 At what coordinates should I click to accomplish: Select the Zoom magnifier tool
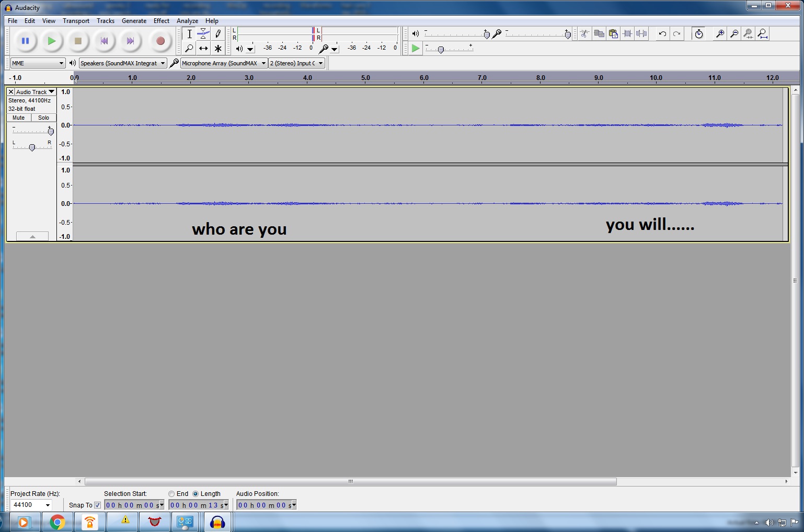pyautogui.click(x=189, y=48)
